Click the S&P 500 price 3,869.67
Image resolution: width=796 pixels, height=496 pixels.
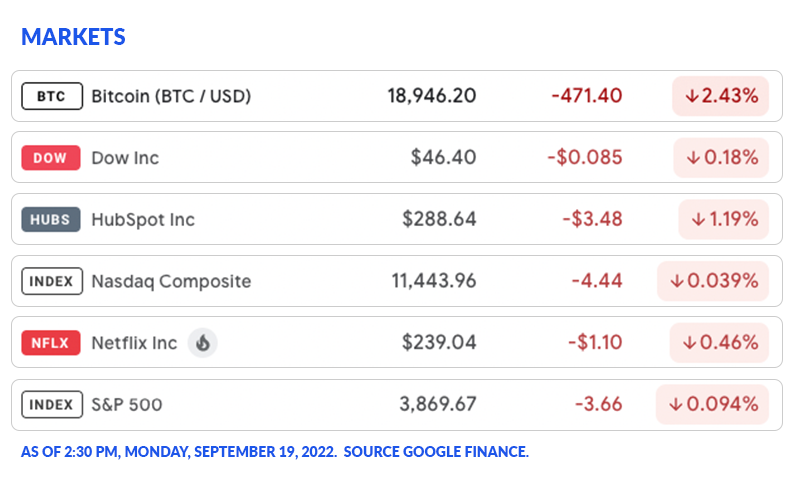437,405
